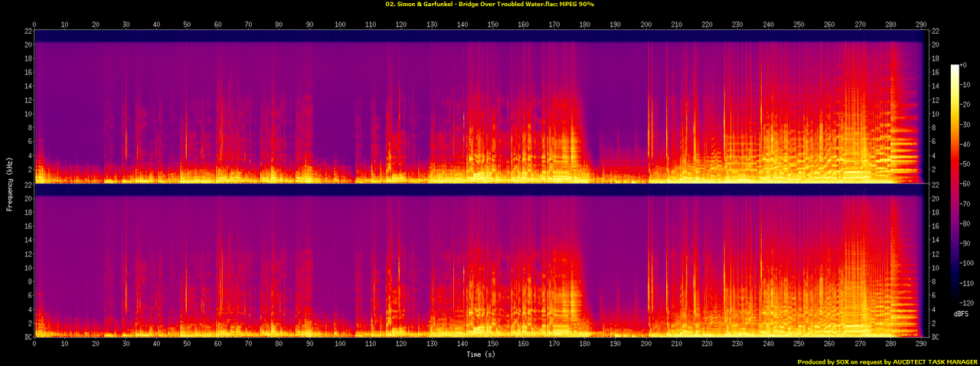Click '290' on the time axis below the lower spectrogram
The image size is (980, 366).
tap(920, 345)
